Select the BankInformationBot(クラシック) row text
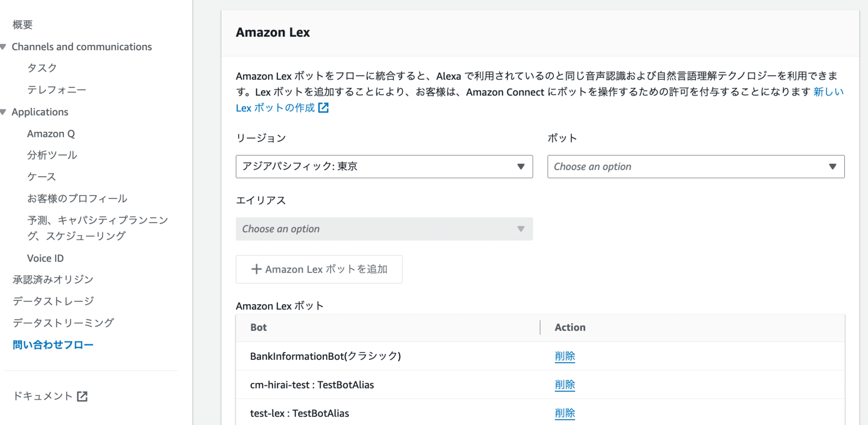Screen dimensions: 868x425 [x=325, y=356]
